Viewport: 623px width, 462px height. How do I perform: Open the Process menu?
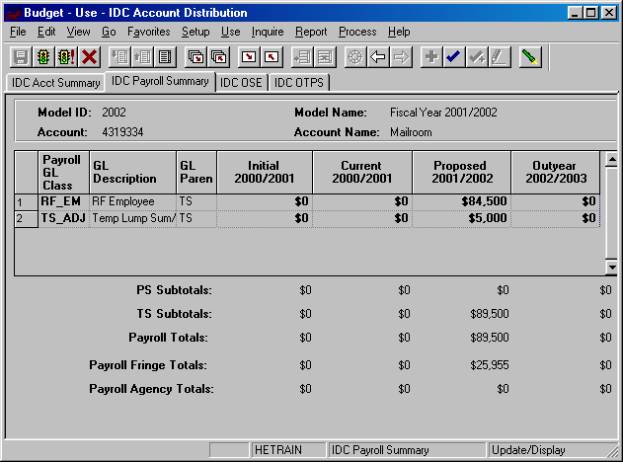coord(357,32)
